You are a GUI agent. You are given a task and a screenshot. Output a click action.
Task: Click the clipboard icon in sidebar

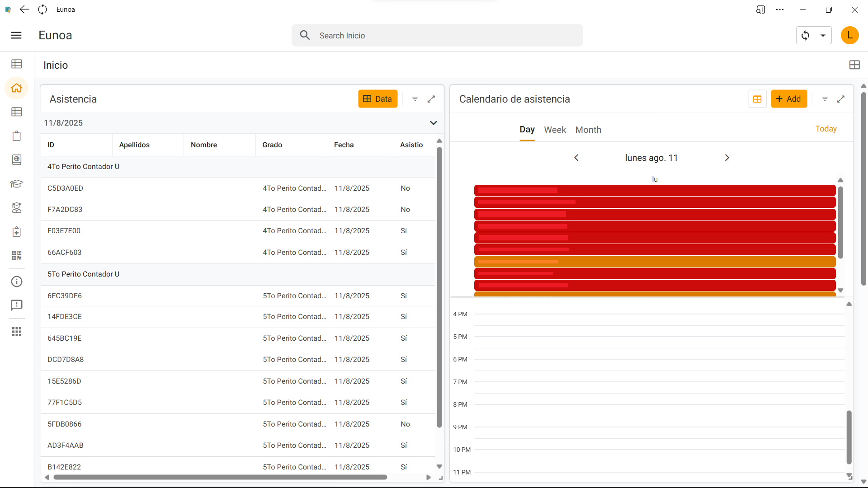tap(17, 136)
